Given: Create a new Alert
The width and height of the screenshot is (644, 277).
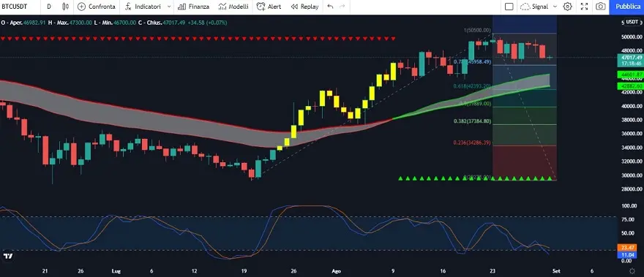Looking at the screenshot, I should 269,7.
